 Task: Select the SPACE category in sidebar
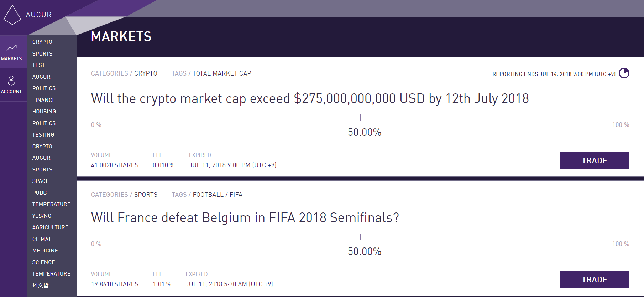(x=41, y=181)
